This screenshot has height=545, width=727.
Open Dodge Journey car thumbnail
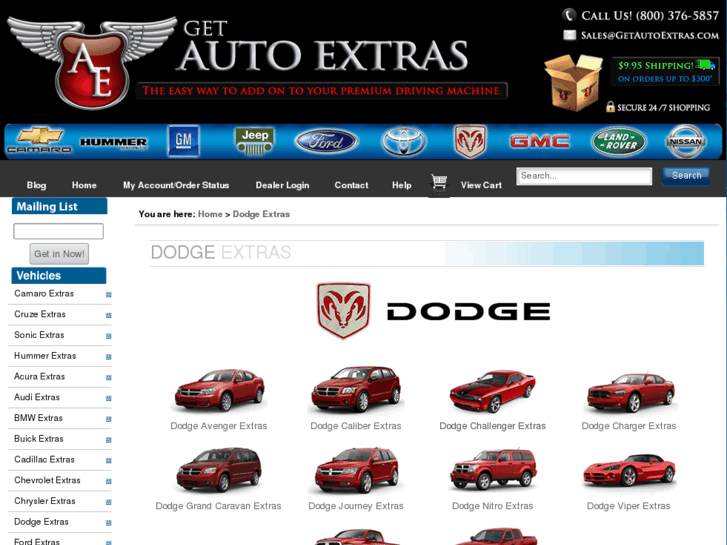point(356,470)
